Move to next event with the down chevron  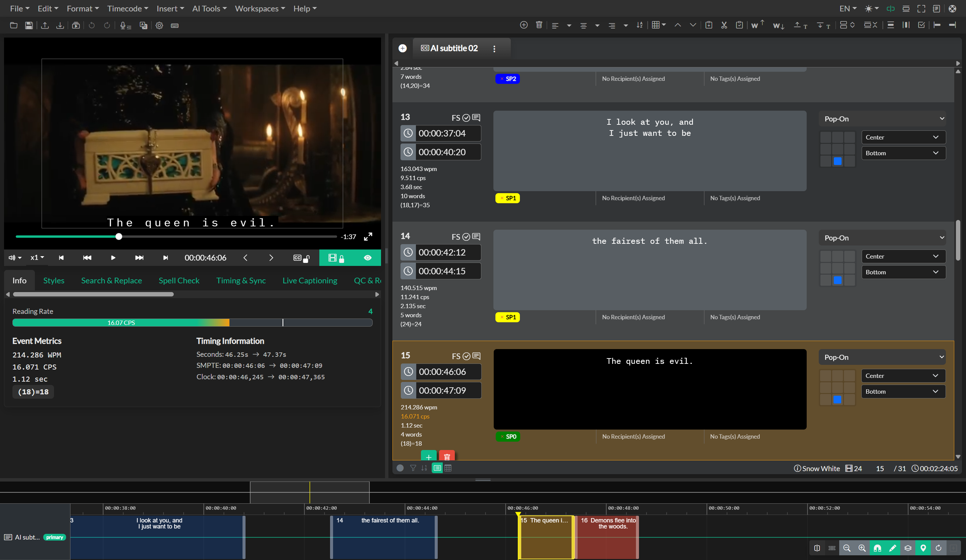point(693,25)
